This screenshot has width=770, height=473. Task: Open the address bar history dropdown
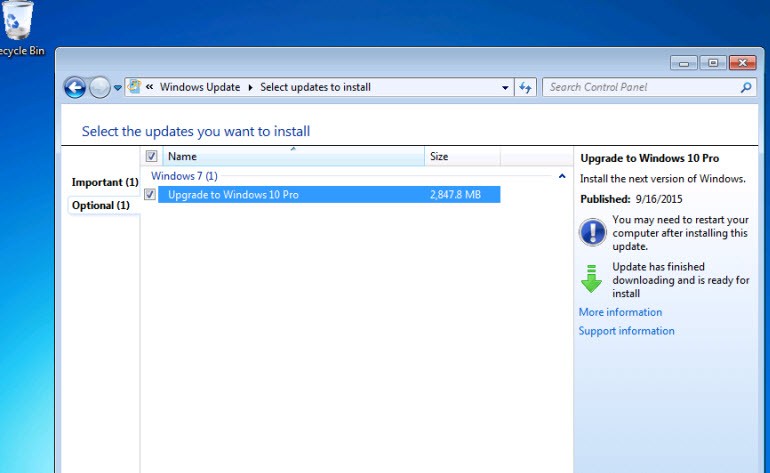pyautogui.click(x=505, y=87)
